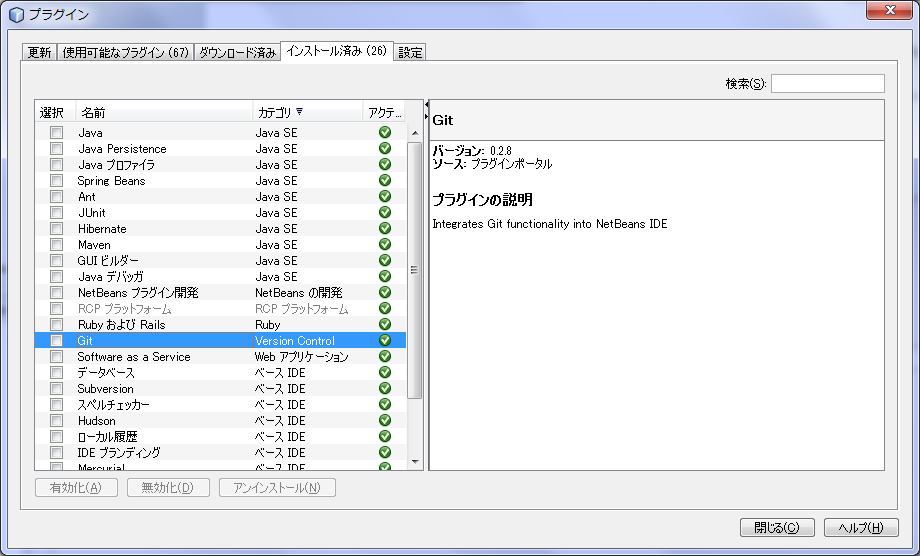Click the green check icon in JUnit row
920x556 pixels.
(385, 212)
